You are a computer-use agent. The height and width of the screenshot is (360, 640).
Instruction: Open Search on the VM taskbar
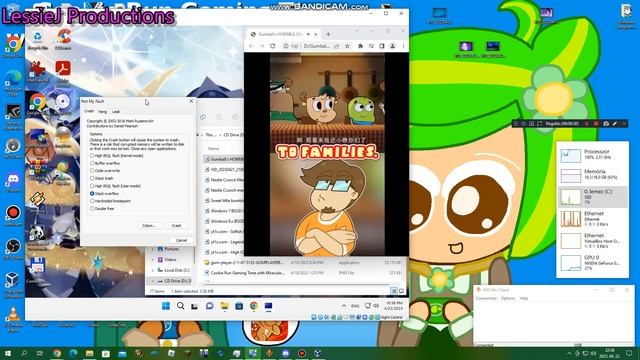[180, 306]
